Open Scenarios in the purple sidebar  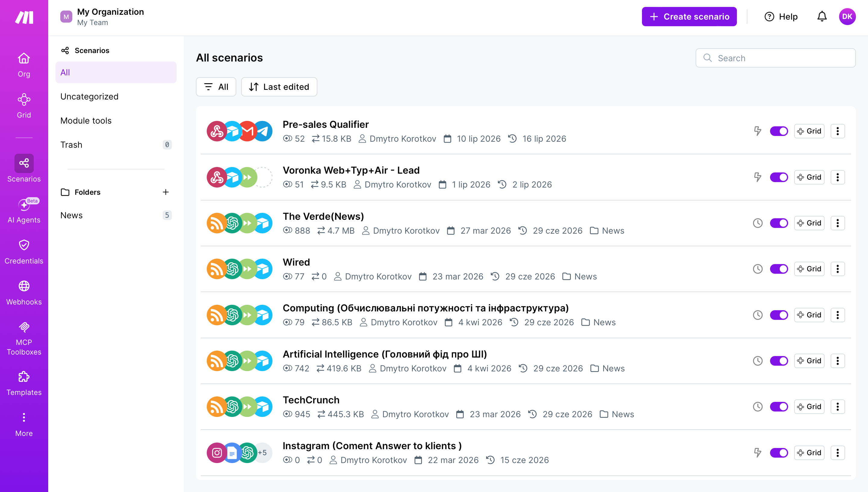coord(24,169)
